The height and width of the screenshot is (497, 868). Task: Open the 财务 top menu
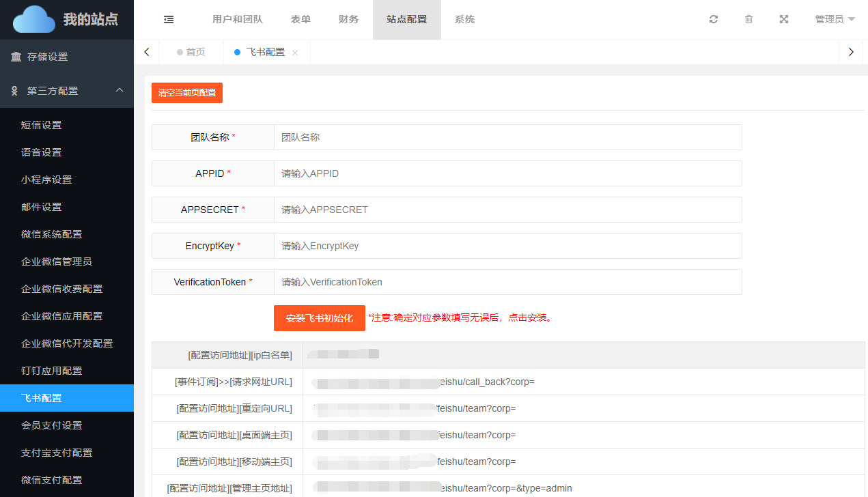(348, 20)
